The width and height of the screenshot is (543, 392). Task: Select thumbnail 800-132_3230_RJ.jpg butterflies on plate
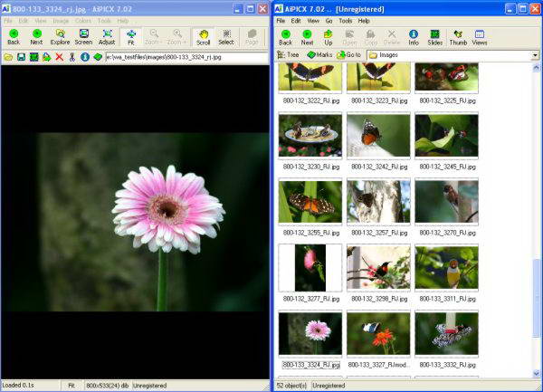coord(310,136)
